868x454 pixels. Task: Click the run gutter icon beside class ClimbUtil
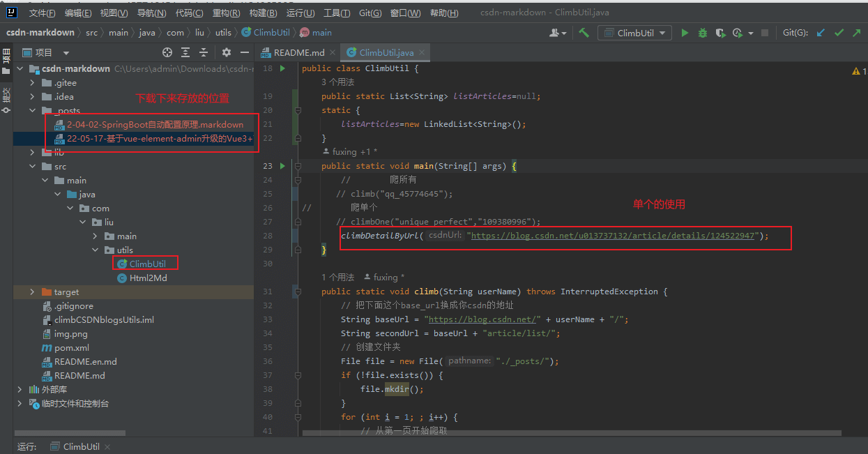282,68
